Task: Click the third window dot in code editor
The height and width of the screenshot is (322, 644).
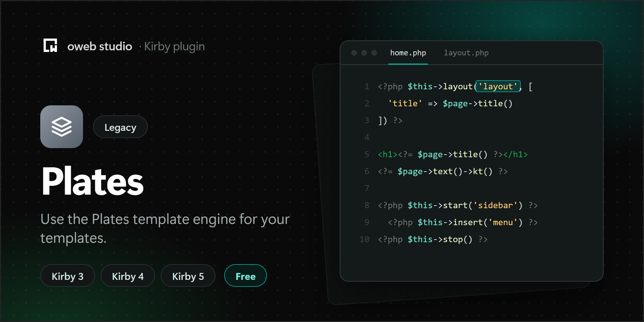Action: [374, 53]
